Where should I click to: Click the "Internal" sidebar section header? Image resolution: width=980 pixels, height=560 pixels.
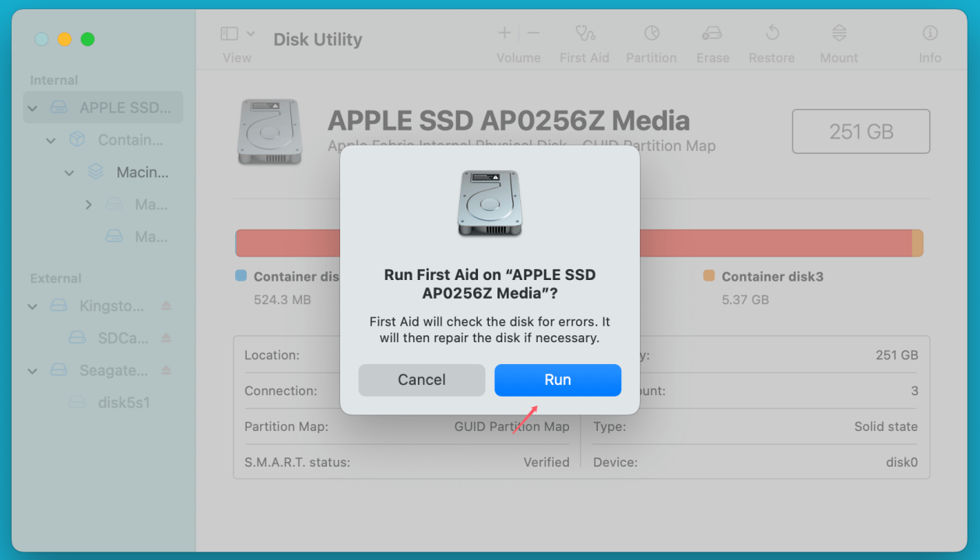[x=54, y=80]
